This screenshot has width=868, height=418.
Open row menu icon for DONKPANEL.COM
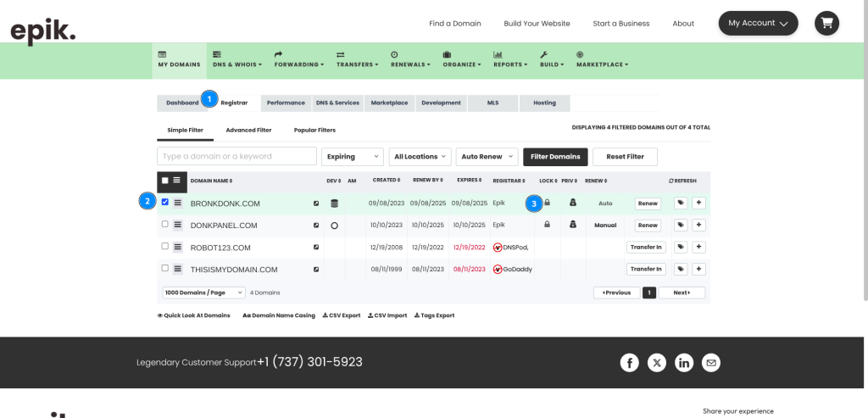click(178, 226)
